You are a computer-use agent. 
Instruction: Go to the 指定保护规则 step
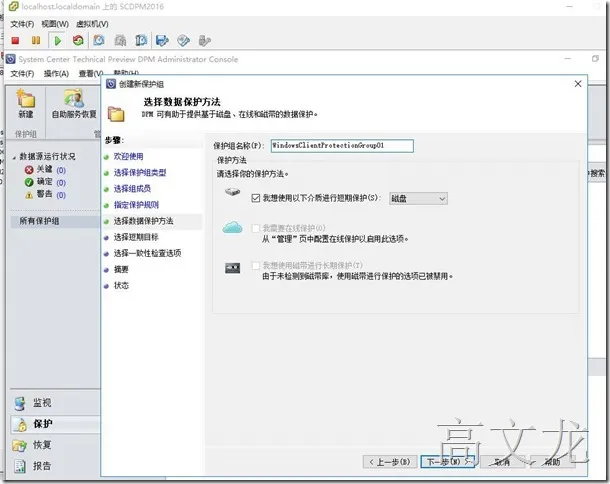pyautogui.click(x=136, y=205)
